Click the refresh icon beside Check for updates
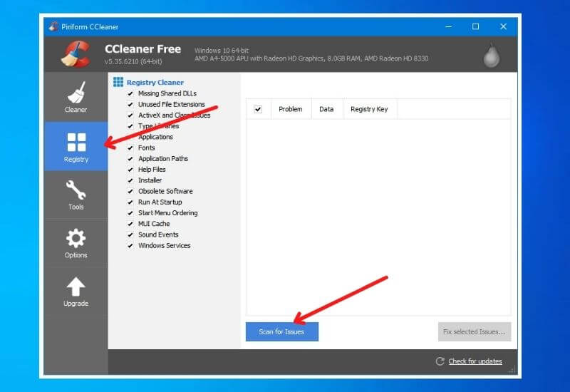This screenshot has width=570, height=392. [440, 361]
